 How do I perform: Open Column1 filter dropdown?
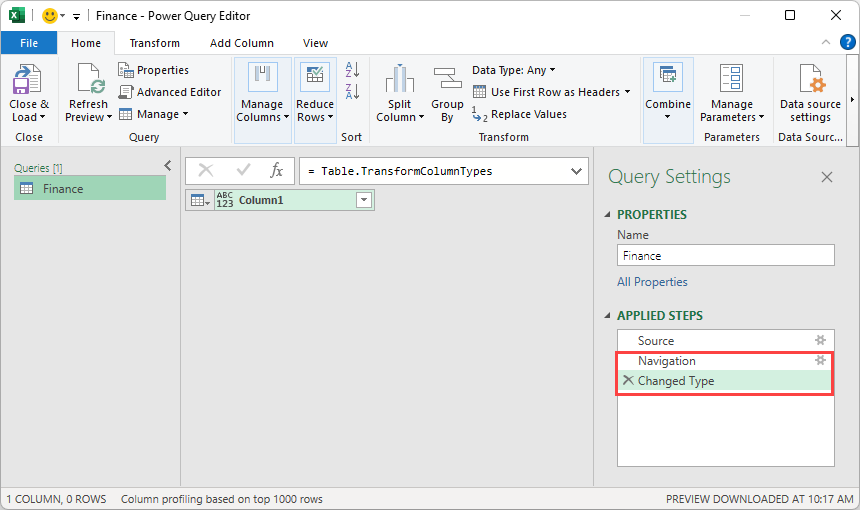click(x=364, y=200)
